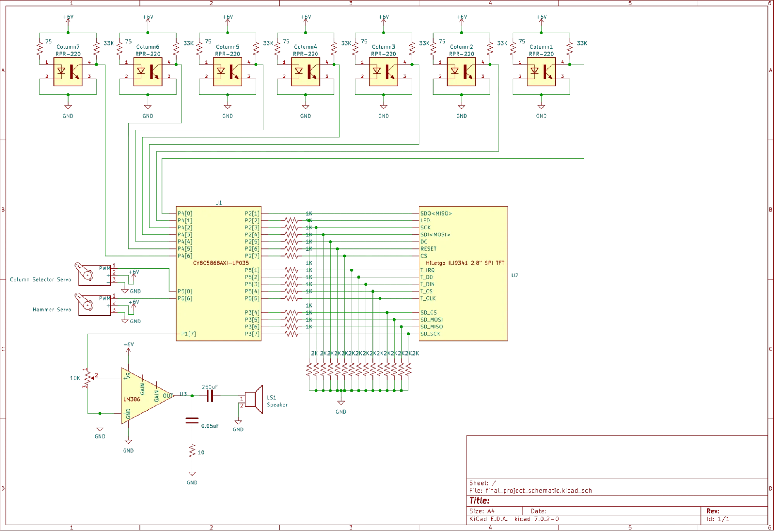774x532 pixels.
Task: Select the Column4 RPR-220 sensor symbol
Action: click(x=305, y=72)
